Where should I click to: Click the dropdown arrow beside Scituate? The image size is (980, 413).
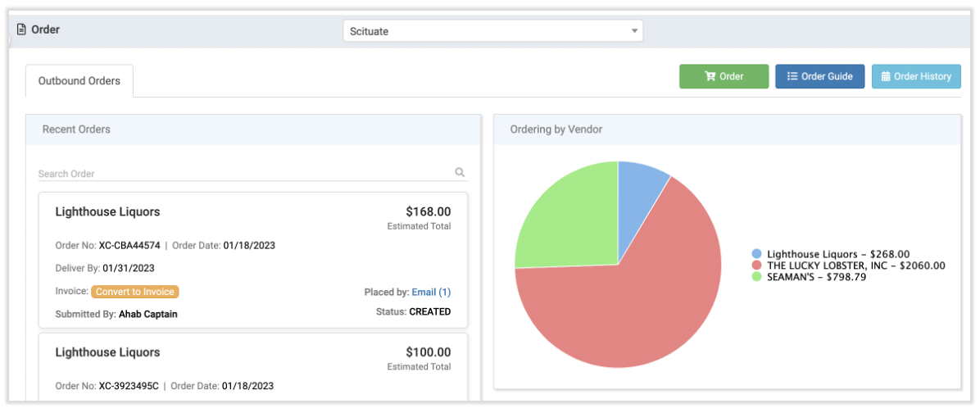[634, 31]
